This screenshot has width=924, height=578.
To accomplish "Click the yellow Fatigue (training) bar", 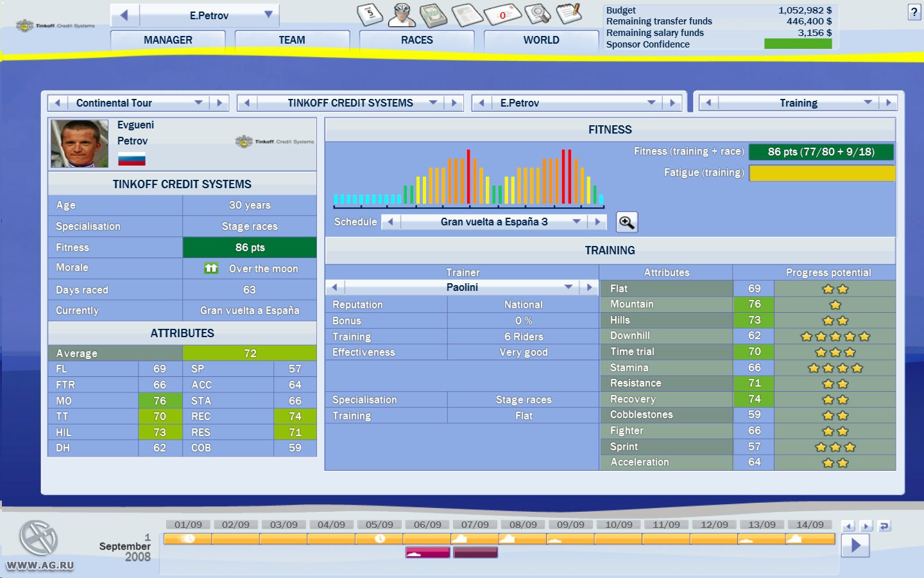I will coord(822,173).
